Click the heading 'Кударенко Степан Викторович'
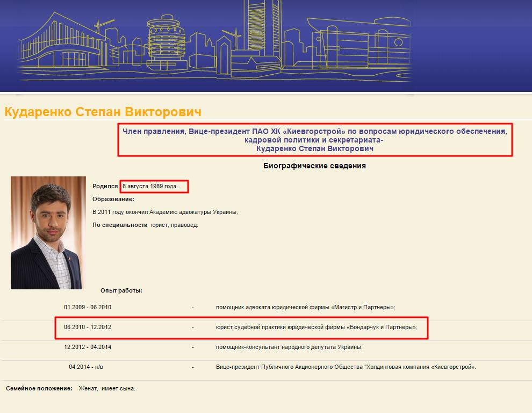This screenshot has height=413, width=532. [103, 112]
